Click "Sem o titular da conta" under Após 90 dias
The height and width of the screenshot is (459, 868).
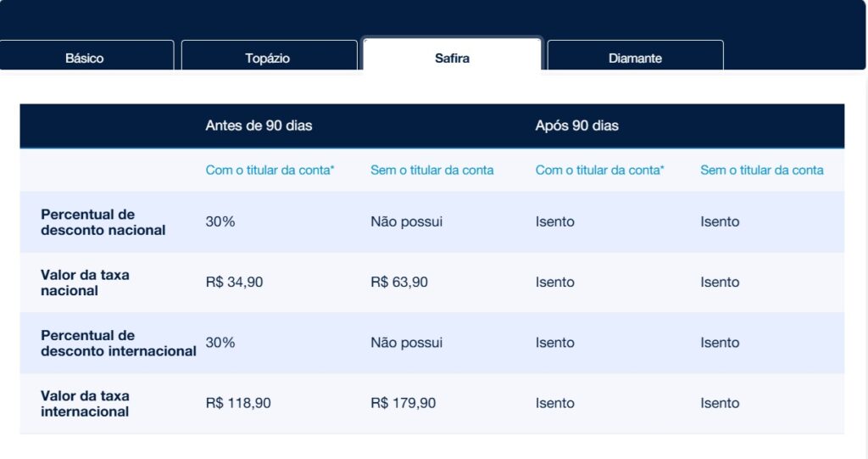pyautogui.click(x=761, y=170)
